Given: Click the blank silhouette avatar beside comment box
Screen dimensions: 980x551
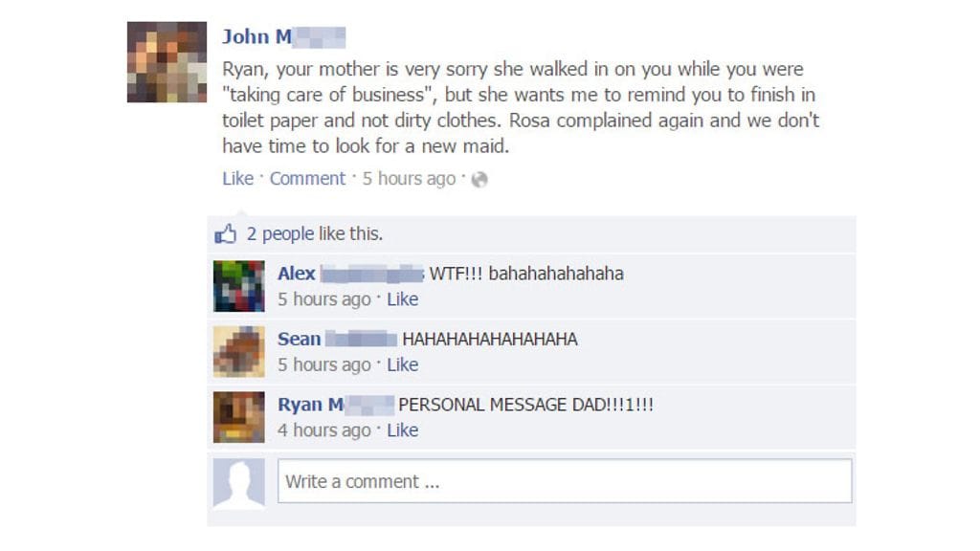Looking at the screenshot, I should click(238, 483).
